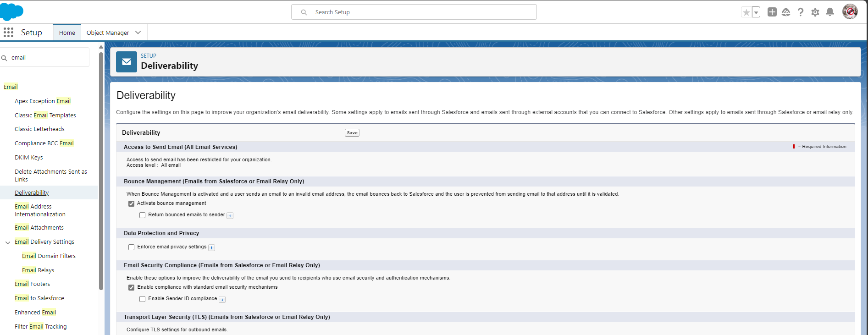Switch to the Home tab

(67, 33)
